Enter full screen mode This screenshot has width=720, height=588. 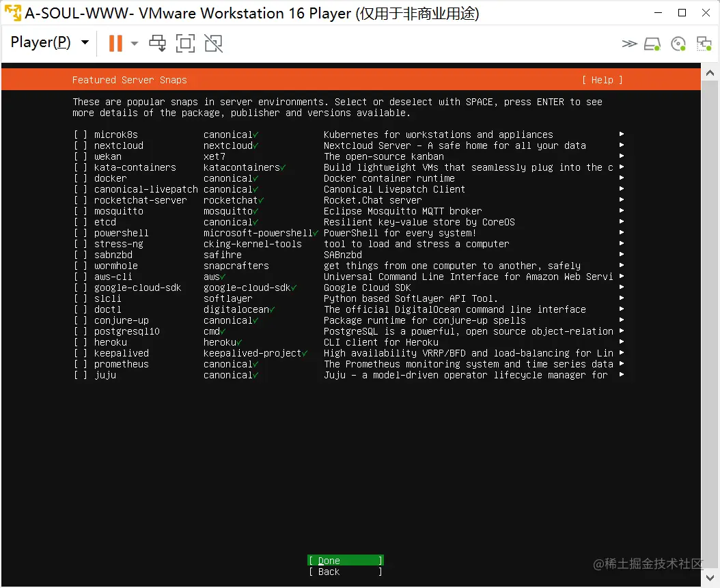[x=186, y=44]
